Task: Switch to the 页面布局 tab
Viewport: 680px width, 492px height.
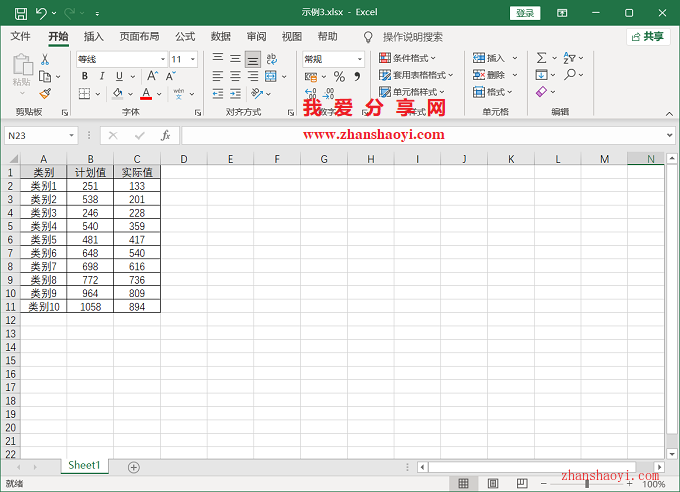Action: point(139,36)
